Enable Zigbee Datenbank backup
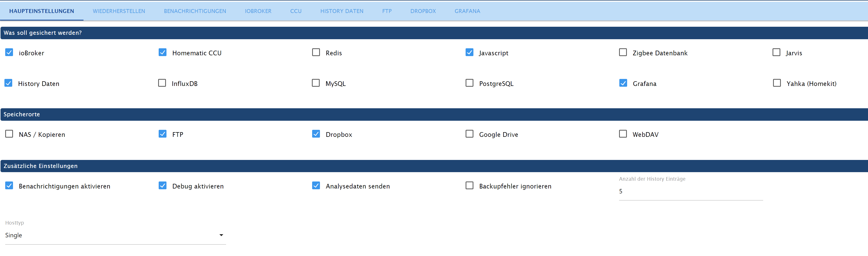This screenshot has width=868, height=256. pos(623,52)
